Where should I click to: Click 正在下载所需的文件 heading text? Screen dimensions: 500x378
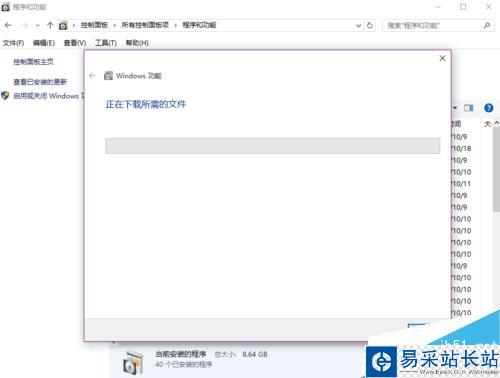146,104
